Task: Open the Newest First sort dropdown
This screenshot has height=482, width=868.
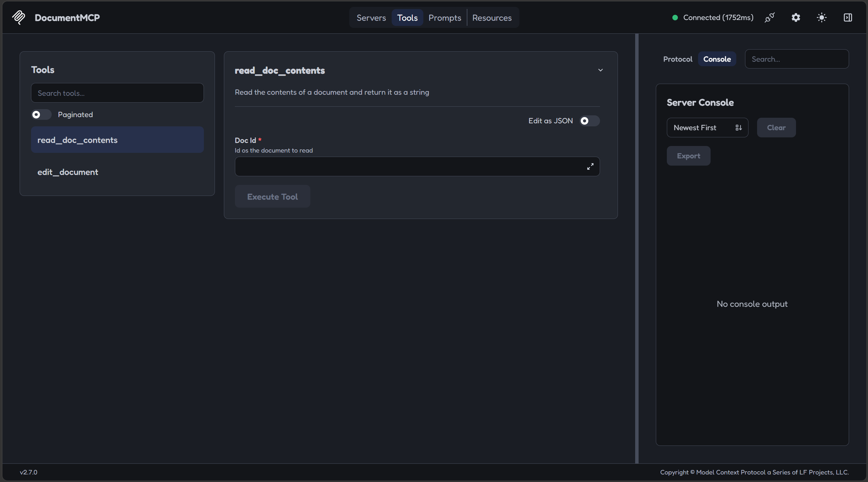Action: tap(707, 128)
